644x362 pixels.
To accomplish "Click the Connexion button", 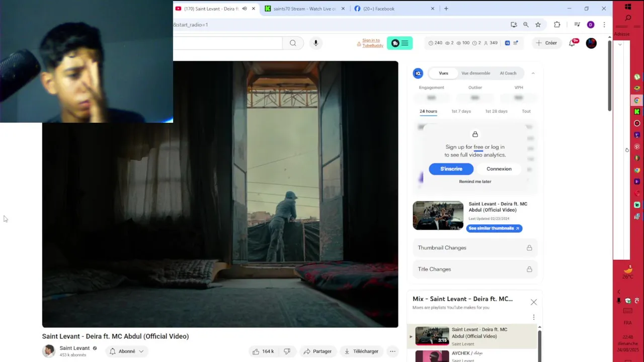I will click(x=499, y=169).
